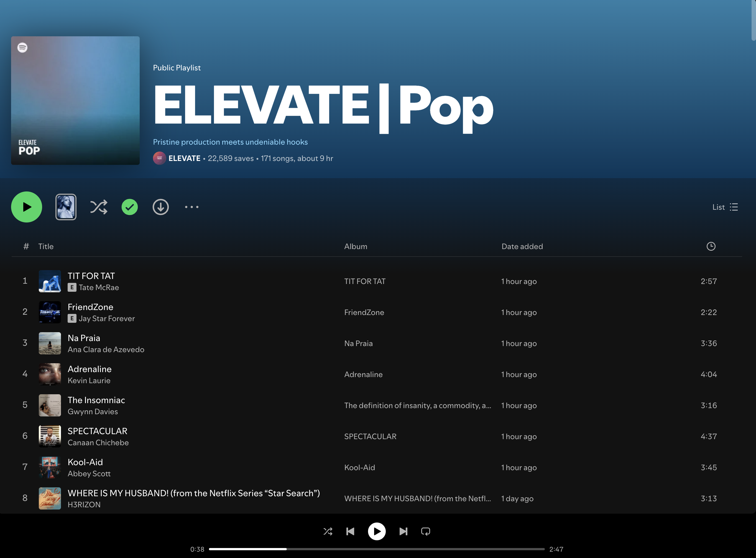
Task: Toggle shuffle in the bottom player bar
Action: [328, 532]
